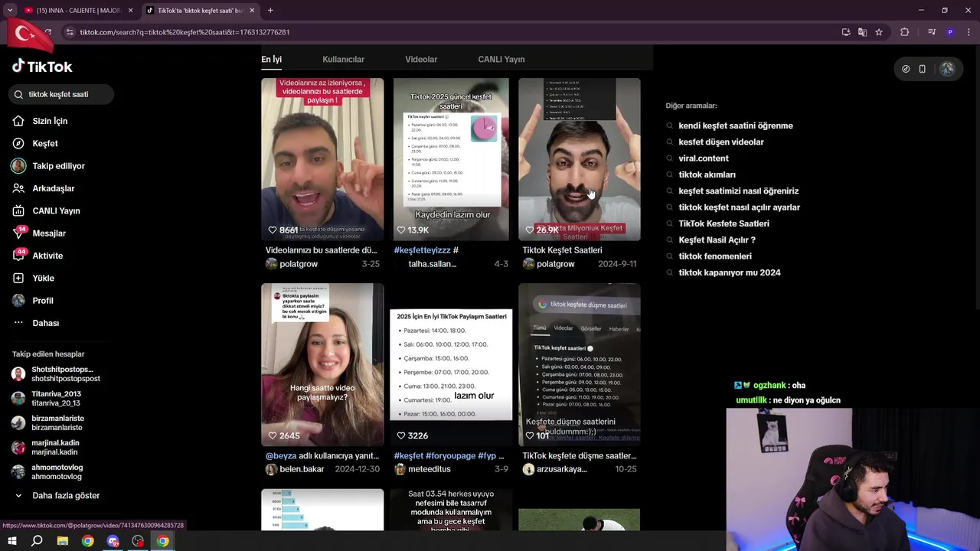Viewport: 980px width, 551px height.
Task: Open followed account ahmomotovlog
Action: pyautogui.click(x=47, y=471)
